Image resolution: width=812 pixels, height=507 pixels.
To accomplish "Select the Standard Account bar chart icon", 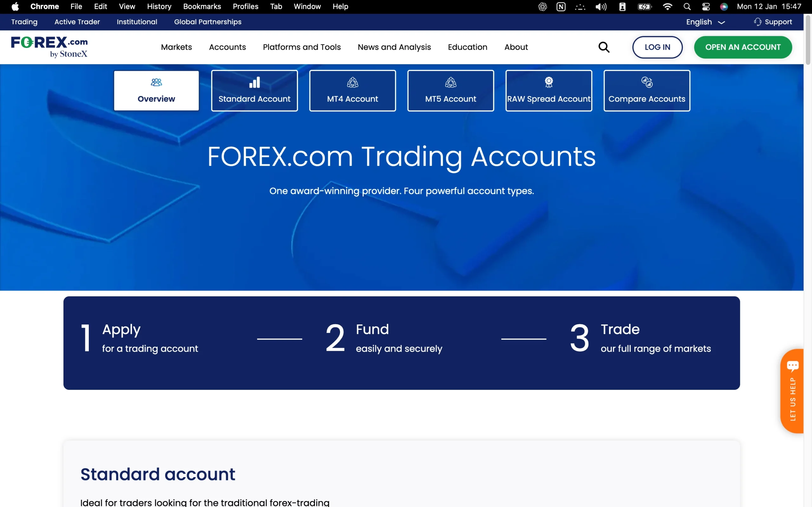I will coord(254,82).
